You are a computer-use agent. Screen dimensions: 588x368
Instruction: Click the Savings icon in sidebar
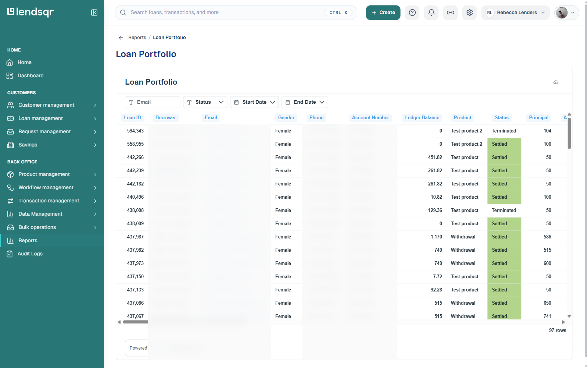[x=11, y=145]
